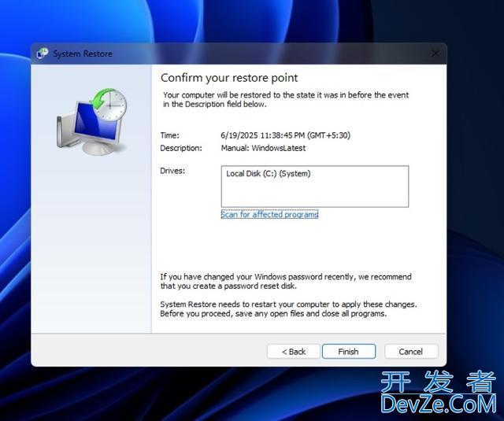This screenshot has height=421, width=504.
Task: Click the System Restore title bar icon
Action: click(42, 53)
